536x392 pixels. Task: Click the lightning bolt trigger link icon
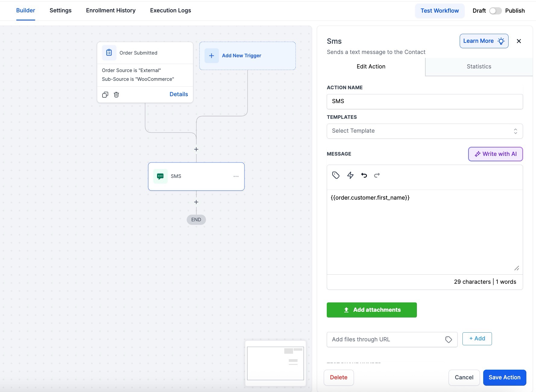point(350,175)
